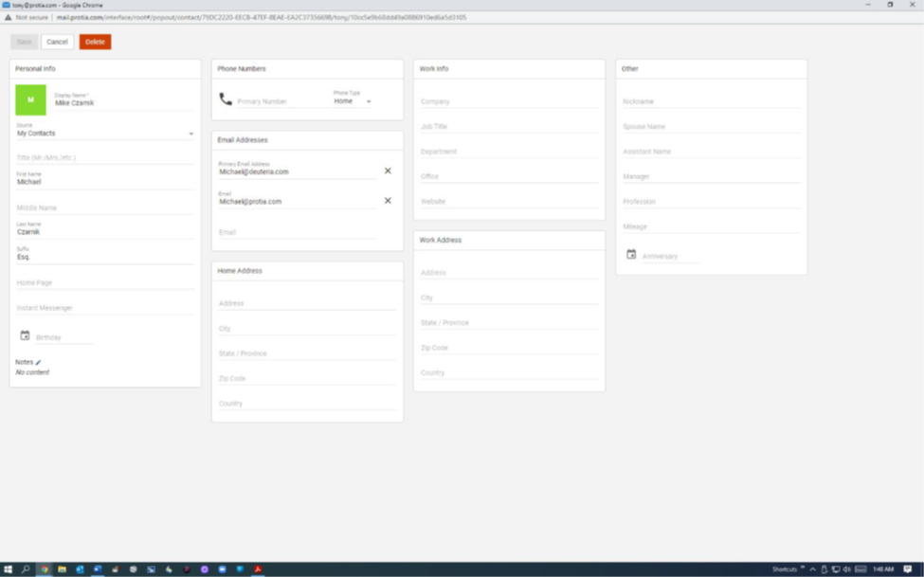Viewport: 924px width, 577px height.
Task: Edit Notes using the pencil icon
Action: 39,362
